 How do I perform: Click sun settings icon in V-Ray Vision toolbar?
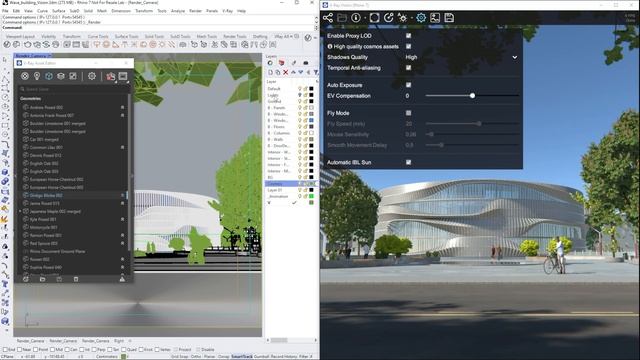(402, 18)
